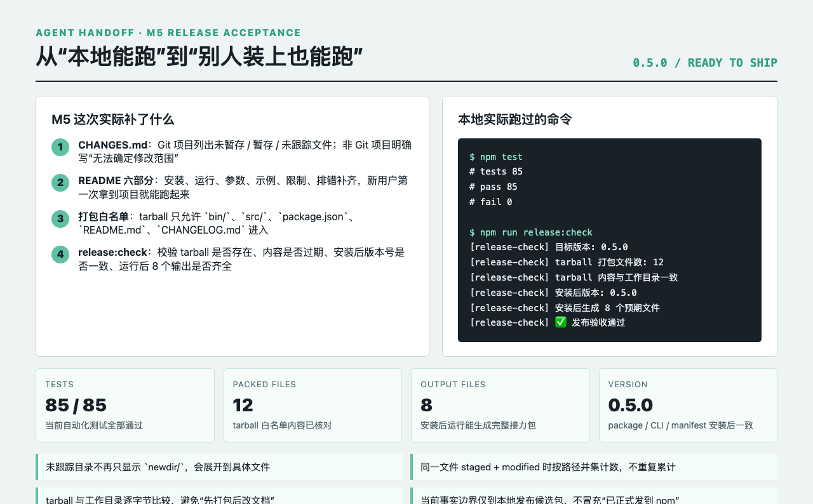Click the '本地实际跑过的命令' heading

515,120
